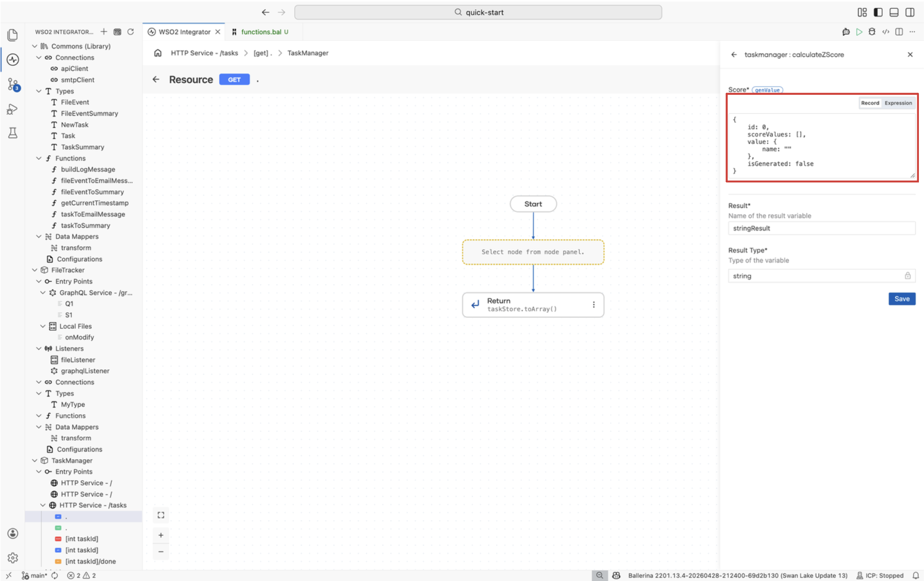Switch to the WSO2 Integrator tab

pyautogui.click(x=184, y=32)
